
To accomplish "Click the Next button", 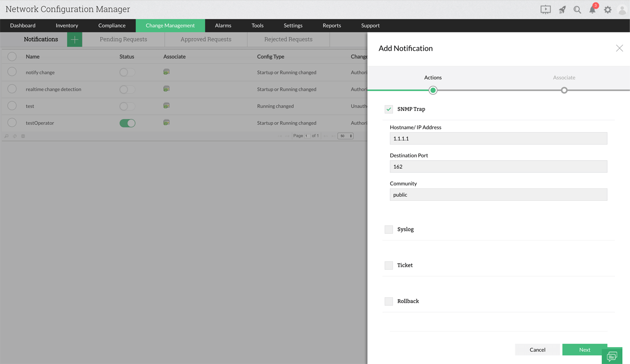I will point(585,349).
